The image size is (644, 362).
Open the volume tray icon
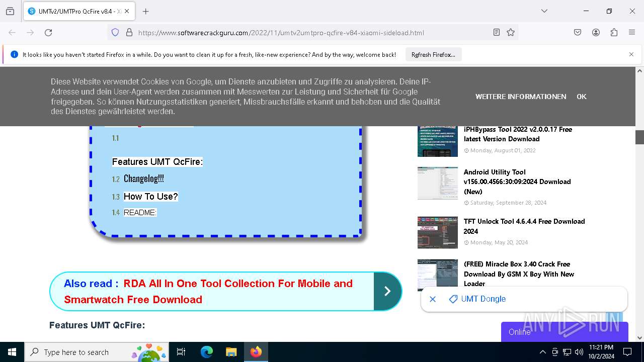click(579, 352)
